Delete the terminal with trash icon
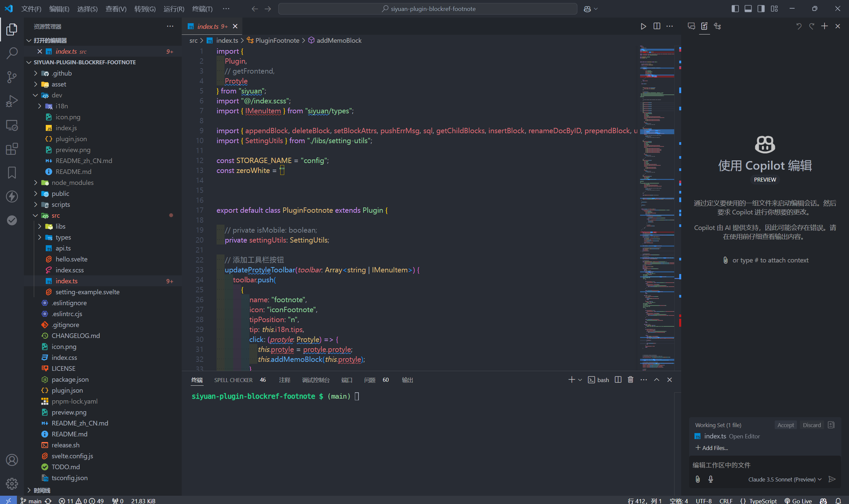This screenshot has height=504, width=849. click(630, 380)
